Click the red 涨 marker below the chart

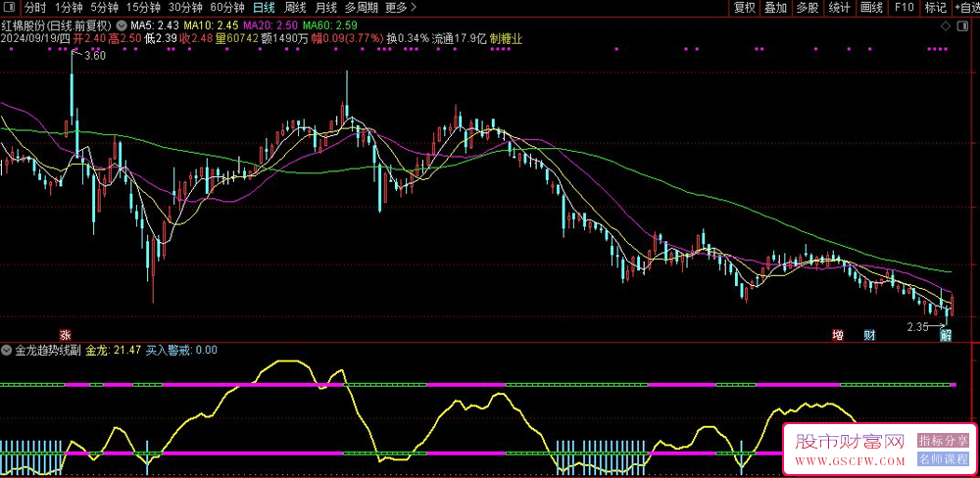coord(65,334)
